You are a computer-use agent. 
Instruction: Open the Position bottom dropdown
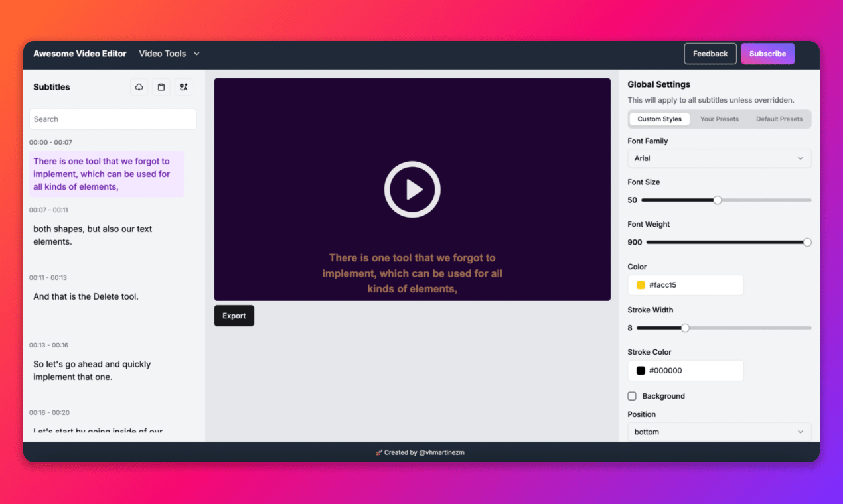point(720,432)
